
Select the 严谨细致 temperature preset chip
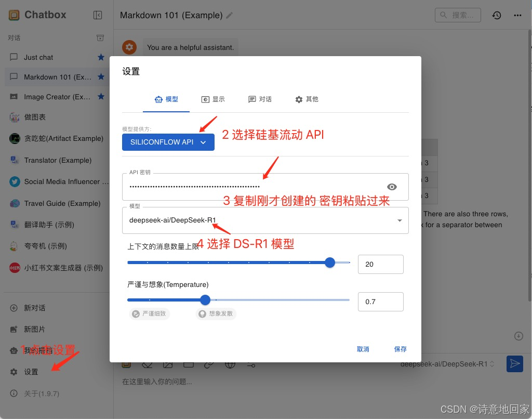(x=149, y=313)
